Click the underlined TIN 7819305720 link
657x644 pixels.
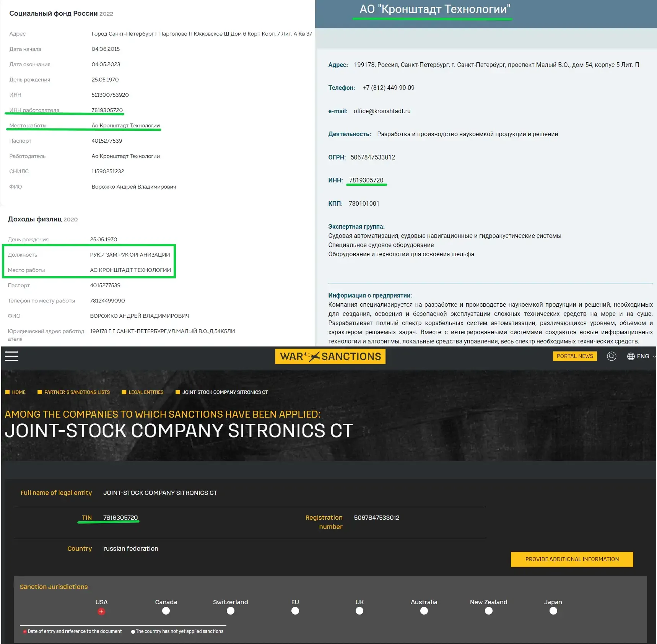[120, 517]
